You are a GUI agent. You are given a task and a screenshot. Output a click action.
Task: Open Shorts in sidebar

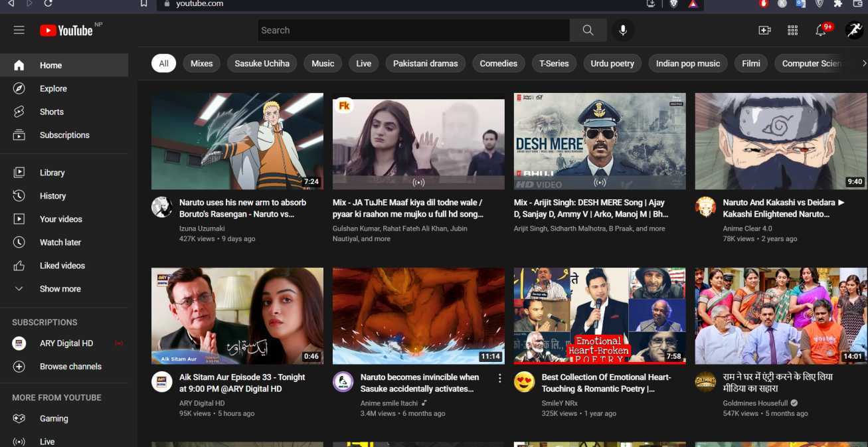[64, 112]
